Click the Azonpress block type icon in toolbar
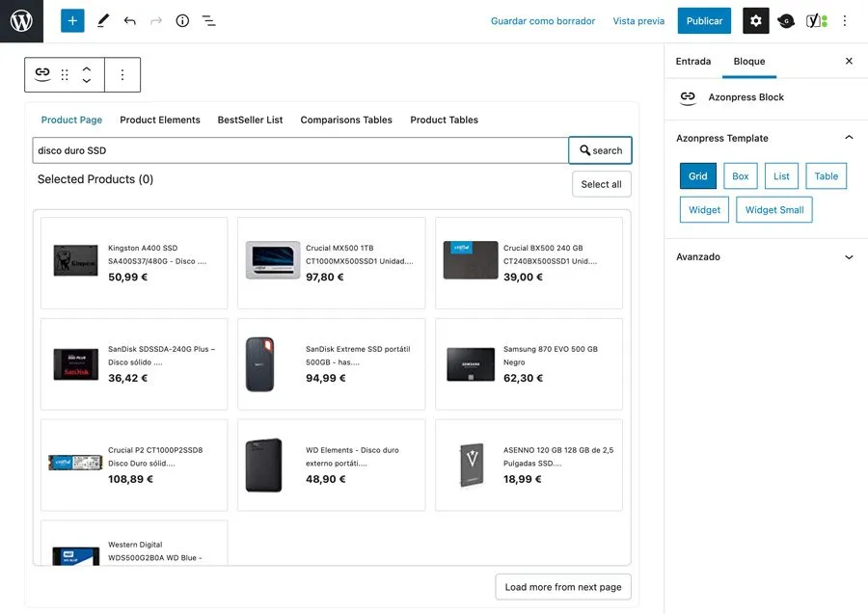The width and height of the screenshot is (868, 614). pyautogui.click(x=42, y=74)
